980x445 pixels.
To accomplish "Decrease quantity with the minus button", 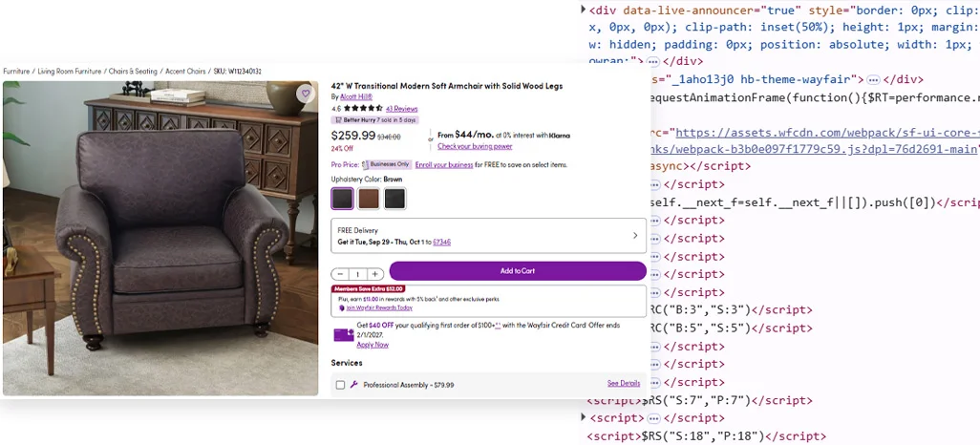I will pyautogui.click(x=340, y=274).
